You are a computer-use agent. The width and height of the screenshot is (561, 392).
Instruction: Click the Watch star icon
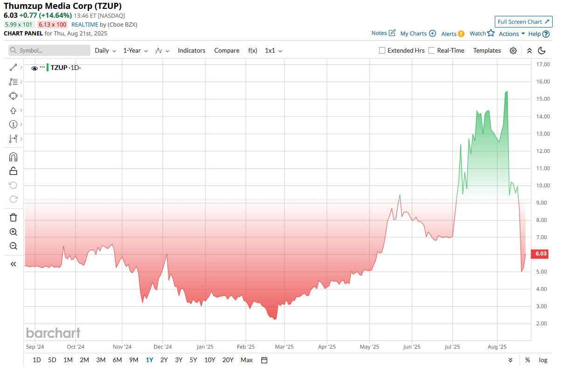point(491,33)
